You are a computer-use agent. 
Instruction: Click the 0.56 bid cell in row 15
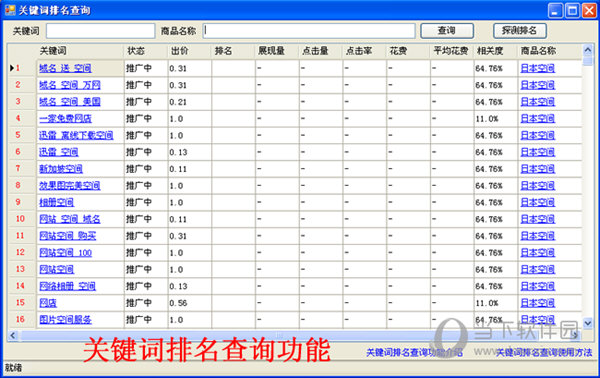[x=189, y=303]
